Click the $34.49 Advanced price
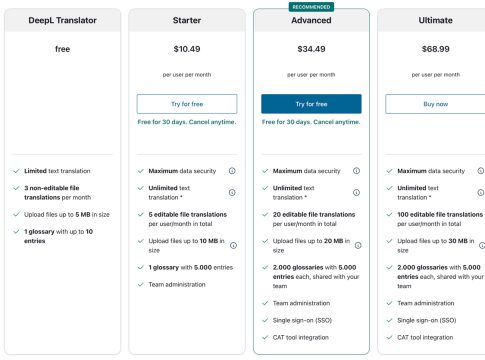Screen dimensions: 485x360 coord(311,49)
